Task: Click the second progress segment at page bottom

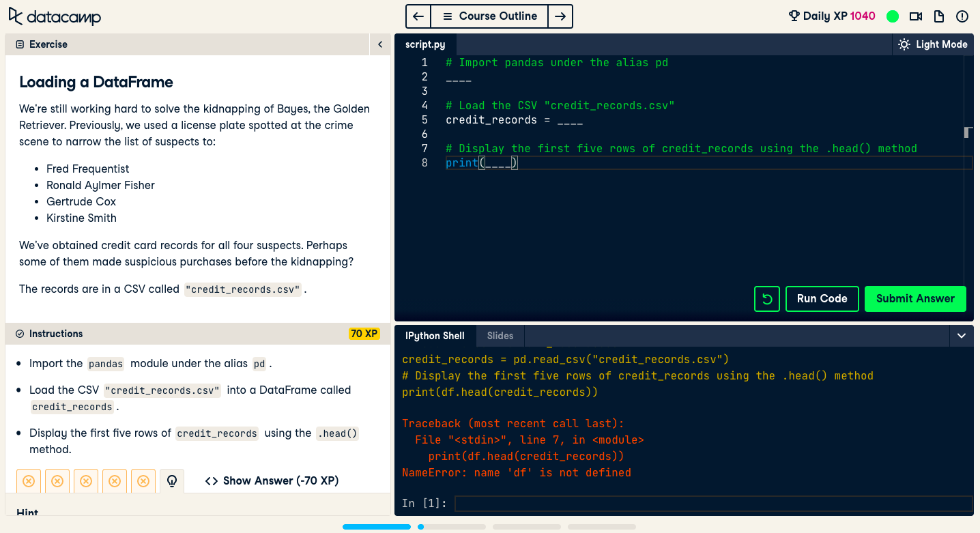Action: (x=451, y=526)
